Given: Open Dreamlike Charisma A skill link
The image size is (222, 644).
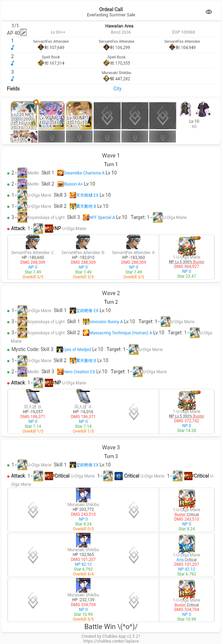Looking at the screenshot, I should [84, 173].
